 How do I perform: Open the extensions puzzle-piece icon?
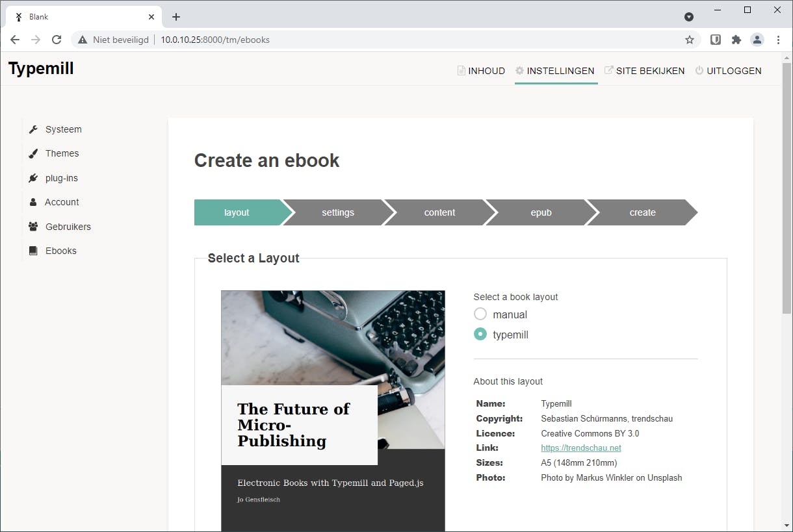click(736, 40)
